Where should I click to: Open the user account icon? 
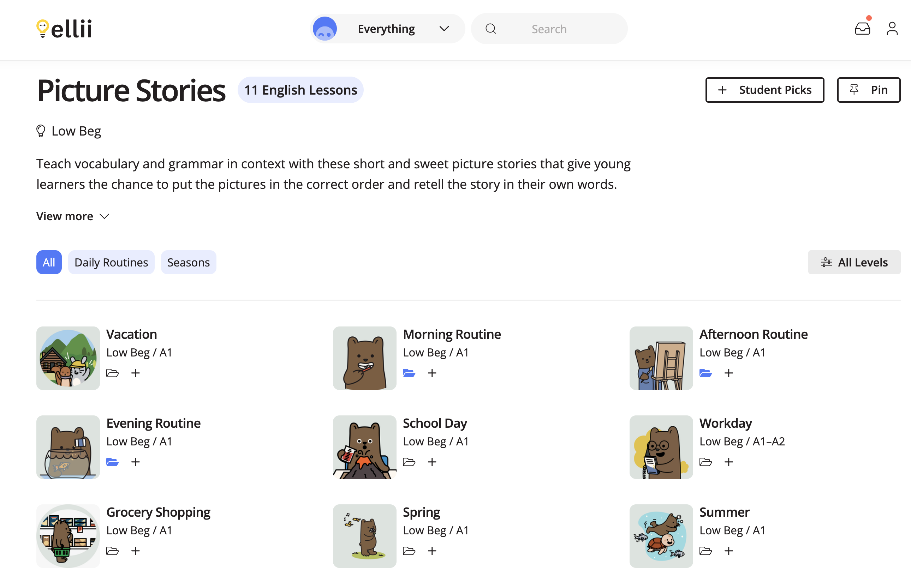click(892, 28)
